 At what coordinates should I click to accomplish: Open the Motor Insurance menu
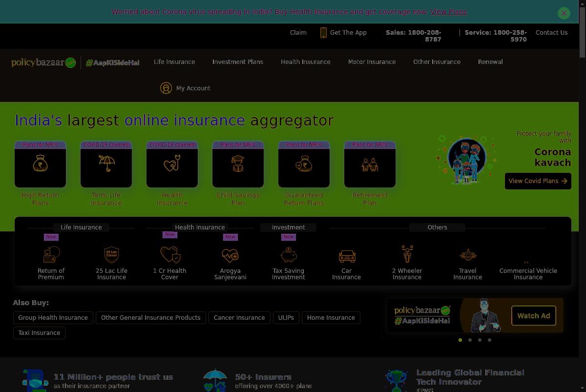372,62
